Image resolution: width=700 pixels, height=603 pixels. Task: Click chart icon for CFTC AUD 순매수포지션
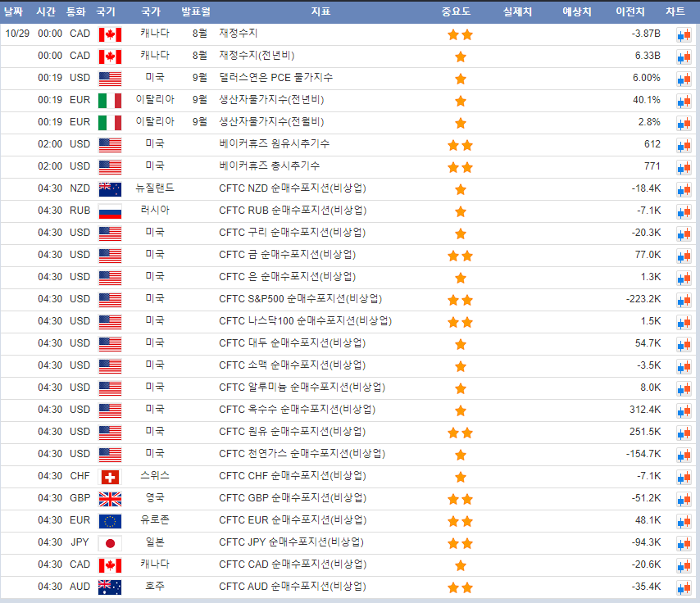coord(683,587)
